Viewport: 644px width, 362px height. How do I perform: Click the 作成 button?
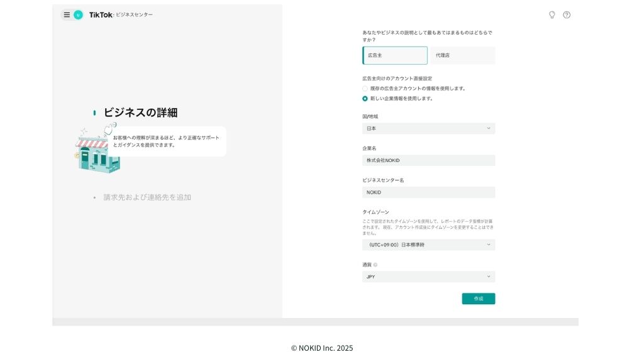pos(479,299)
